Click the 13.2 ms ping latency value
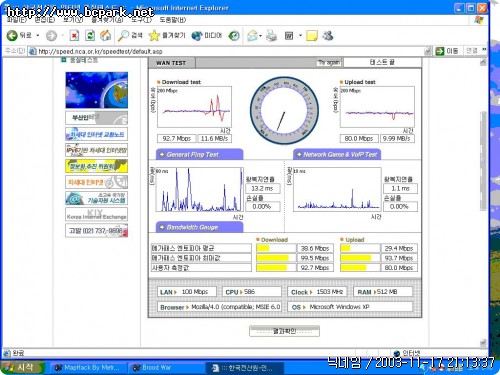Screen dimensions: 500x375 coord(262,188)
